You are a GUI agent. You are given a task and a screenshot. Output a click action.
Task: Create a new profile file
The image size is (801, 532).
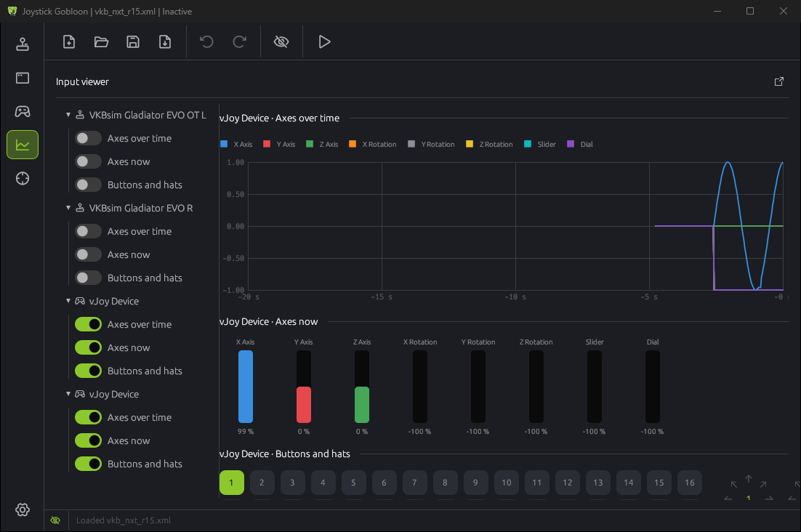click(69, 42)
